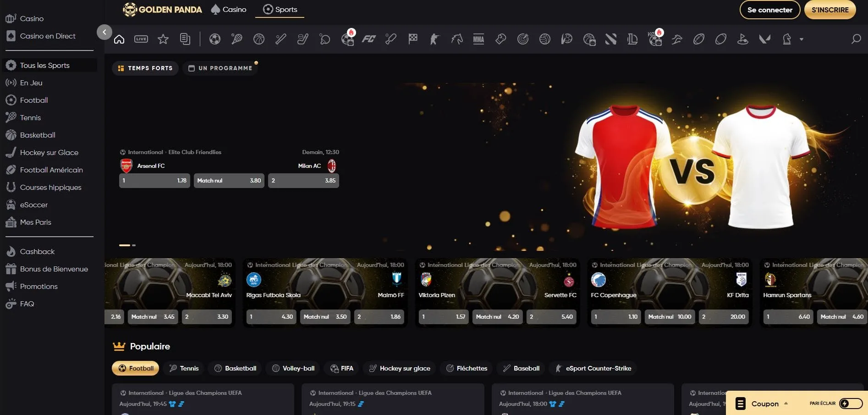Filter popular by Basketball

click(236, 368)
